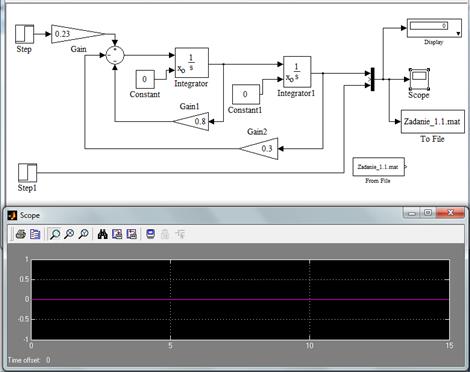Select the Gain1 block with 0.8
Viewport: 470px width, 372px height.
(x=191, y=121)
